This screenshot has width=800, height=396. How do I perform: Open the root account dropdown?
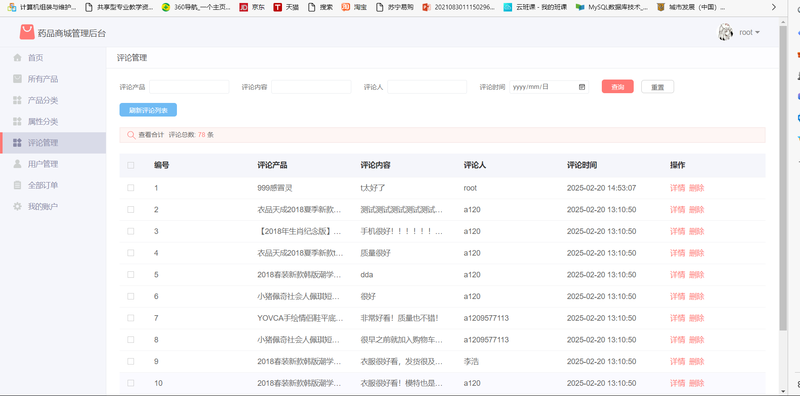(749, 32)
